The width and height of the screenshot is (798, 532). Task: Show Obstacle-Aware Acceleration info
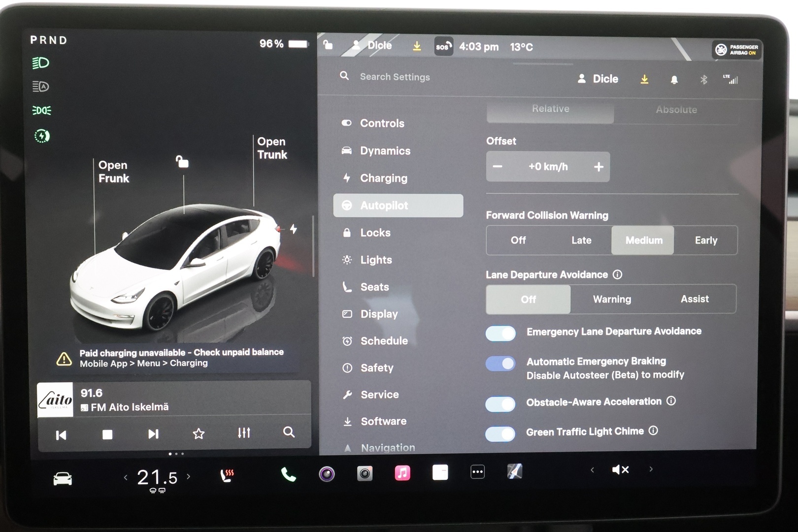point(671,401)
